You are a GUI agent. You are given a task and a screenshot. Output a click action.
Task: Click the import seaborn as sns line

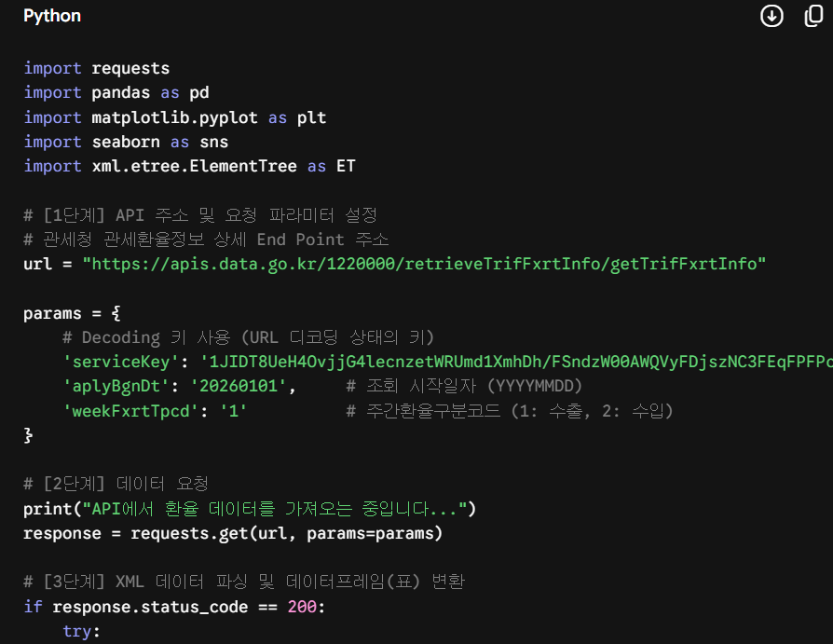(x=126, y=142)
